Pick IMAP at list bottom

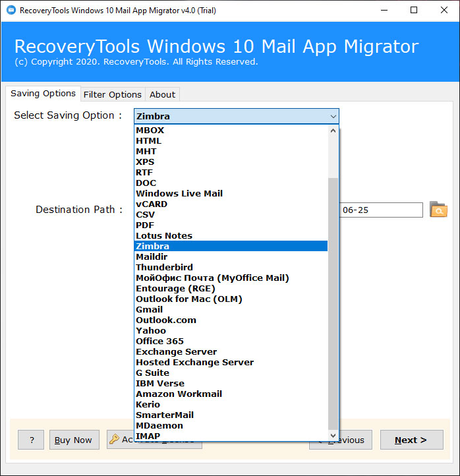pos(231,436)
